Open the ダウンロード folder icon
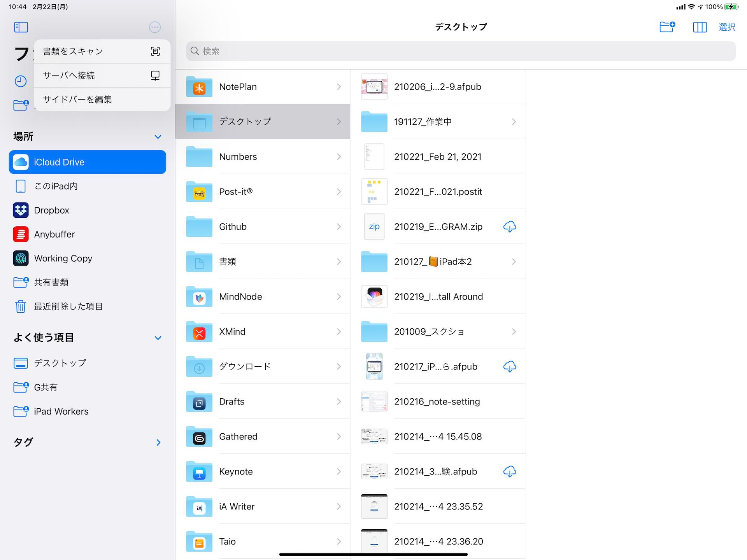Viewport: 747px width, 560px height. click(199, 367)
